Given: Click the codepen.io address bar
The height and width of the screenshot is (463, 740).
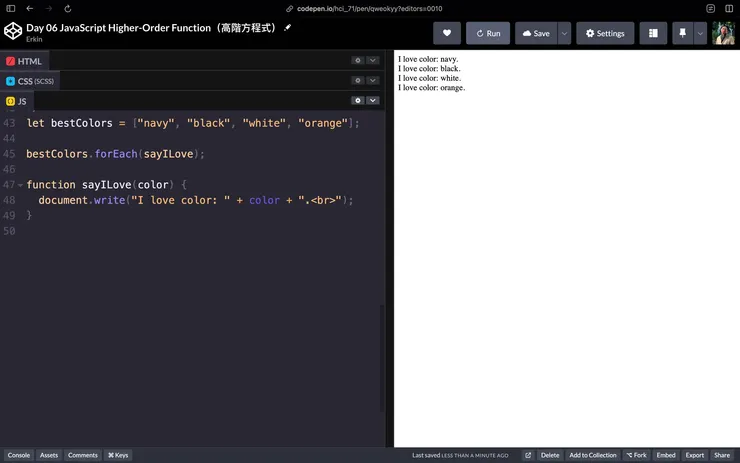Looking at the screenshot, I should [369, 8].
